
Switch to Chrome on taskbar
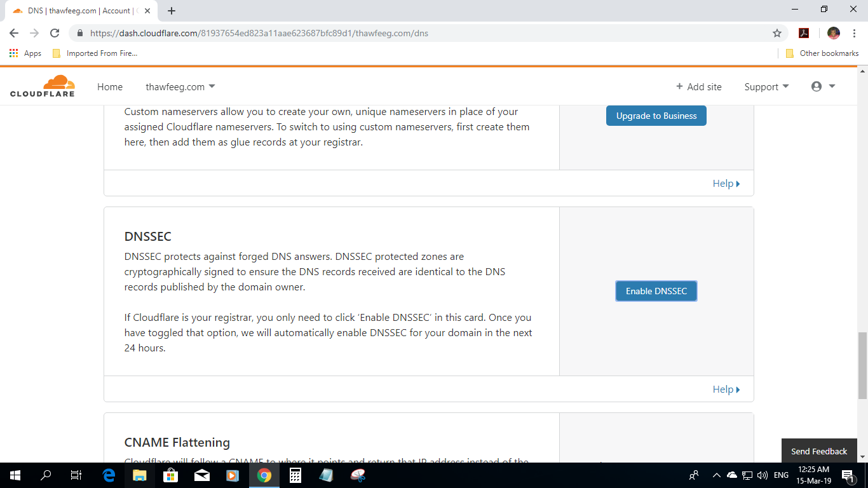(x=264, y=475)
